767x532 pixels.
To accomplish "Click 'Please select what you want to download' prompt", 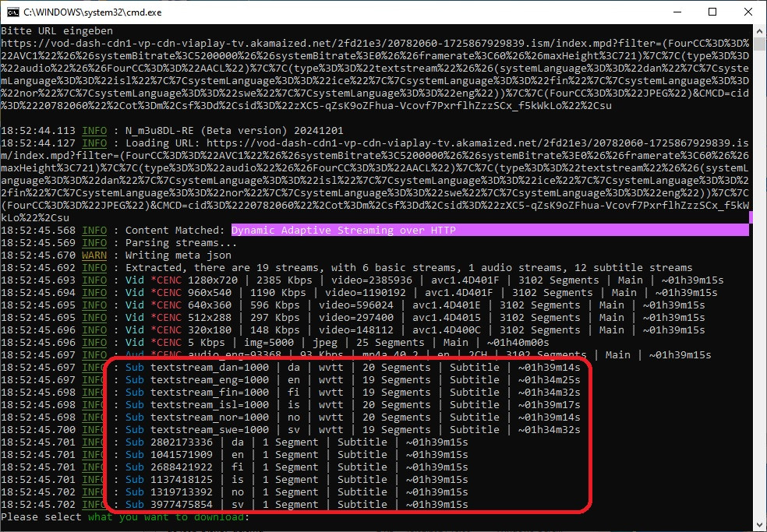I will [x=125, y=517].
